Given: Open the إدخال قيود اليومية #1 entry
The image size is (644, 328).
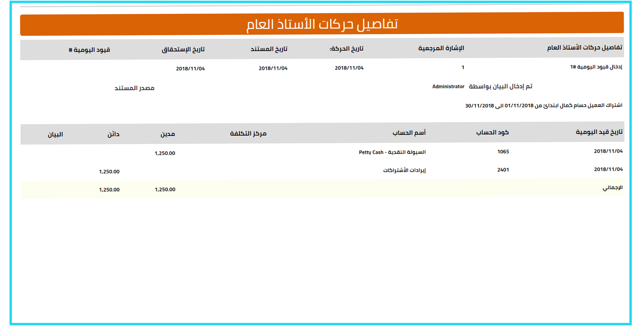Looking at the screenshot, I should tap(596, 67).
